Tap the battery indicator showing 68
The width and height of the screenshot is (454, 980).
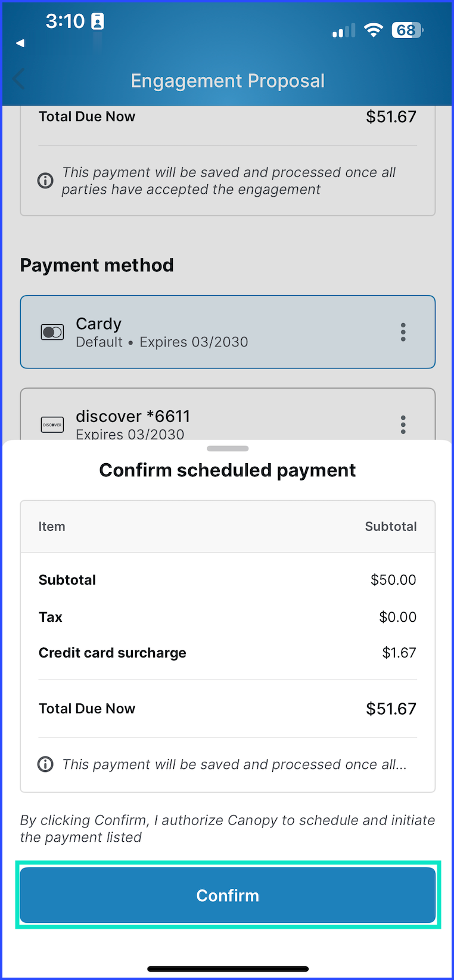point(408,30)
